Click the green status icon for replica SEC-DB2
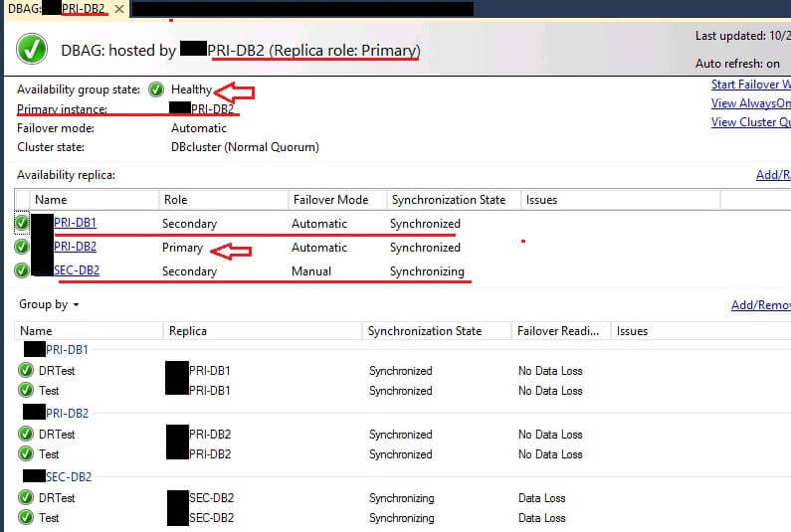This screenshot has height=532, width=791. [x=22, y=270]
